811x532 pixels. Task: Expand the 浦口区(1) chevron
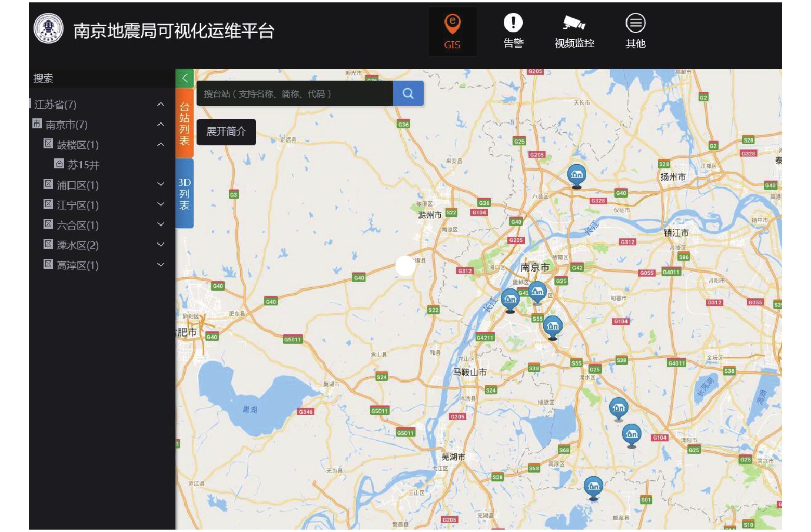pos(160,184)
